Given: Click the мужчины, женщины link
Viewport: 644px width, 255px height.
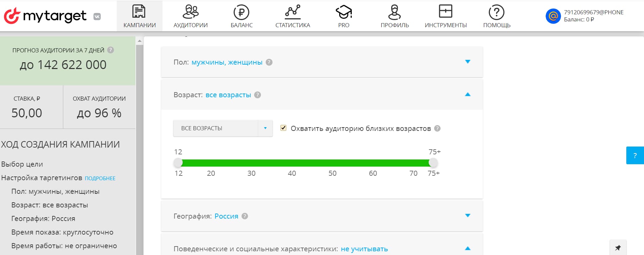Looking at the screenshot, I should tap(227, 62).
